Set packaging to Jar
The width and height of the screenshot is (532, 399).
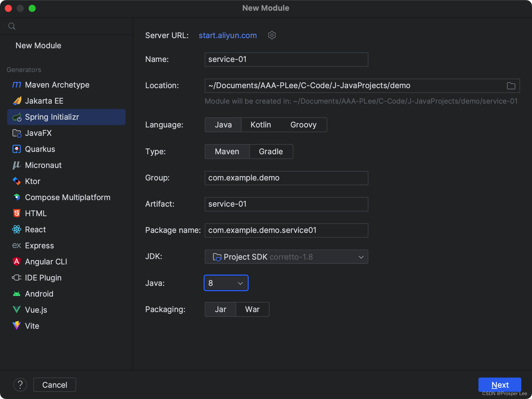coord(220,309)
